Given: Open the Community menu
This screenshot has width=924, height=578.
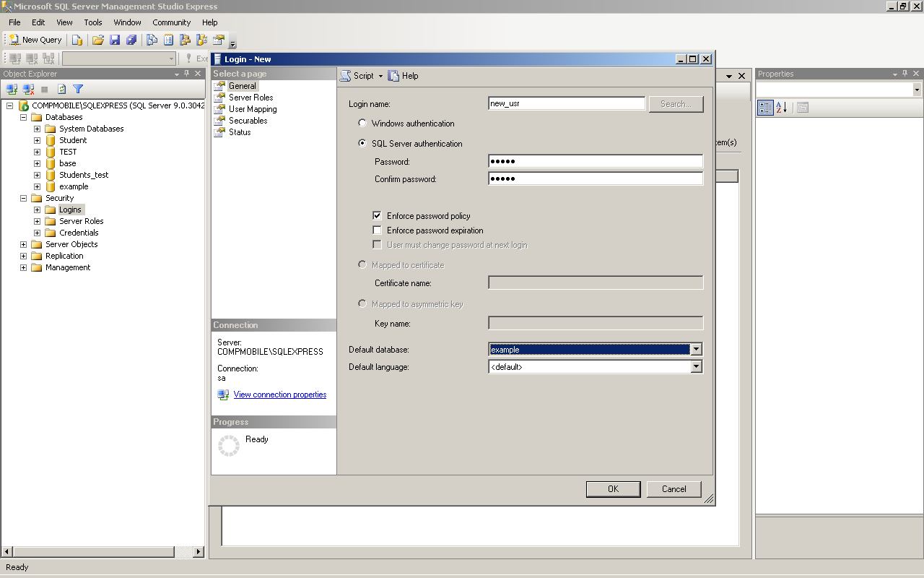Looking at the screenshot, I should (x=171, y=22).
